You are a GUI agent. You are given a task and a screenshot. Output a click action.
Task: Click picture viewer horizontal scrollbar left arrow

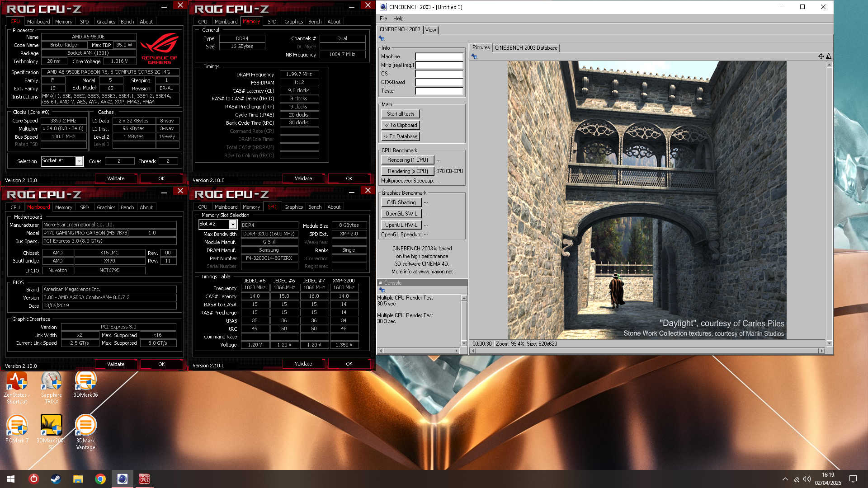click(473, 351)
